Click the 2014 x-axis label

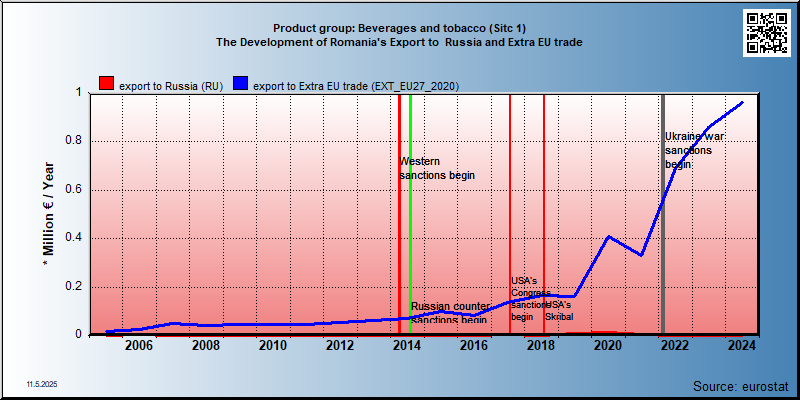pos(407,345)
